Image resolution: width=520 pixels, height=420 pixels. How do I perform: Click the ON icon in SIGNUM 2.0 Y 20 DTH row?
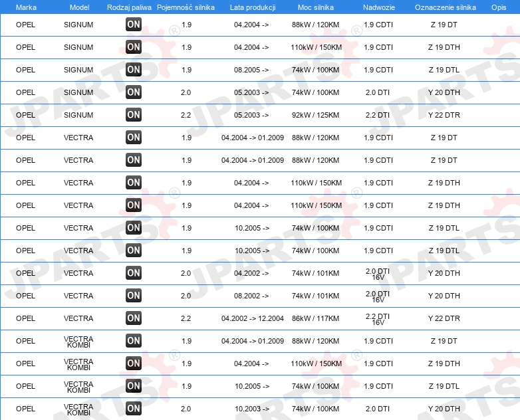point(134,92)
